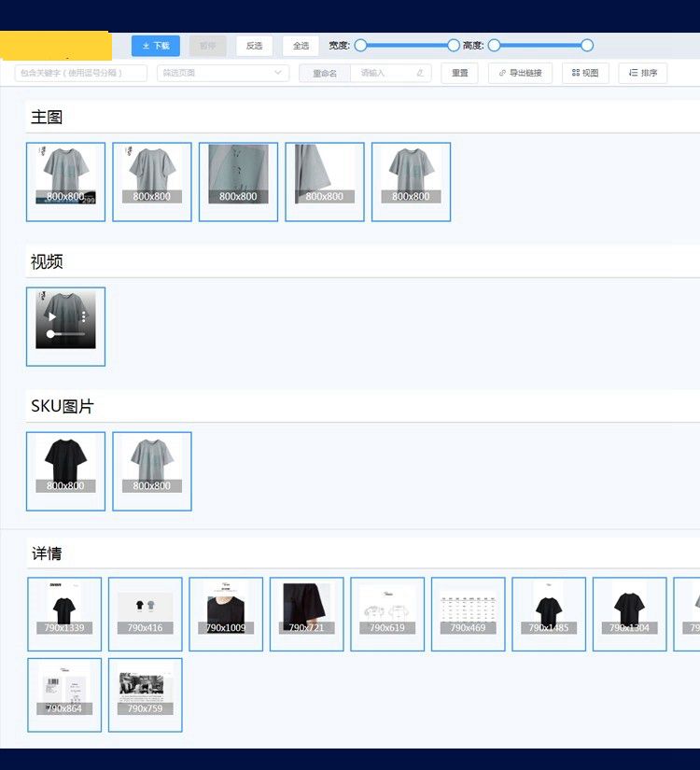Select all images with 全选
700x770 pixels.
tap(301, 46)
